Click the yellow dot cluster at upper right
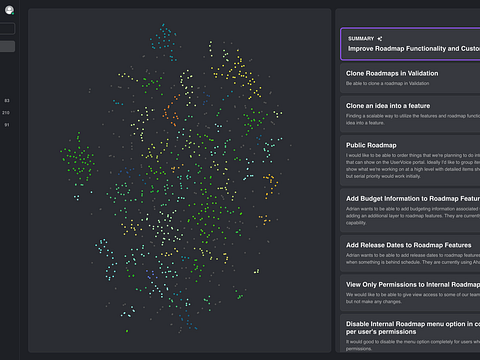 click(x=237, y=73)
